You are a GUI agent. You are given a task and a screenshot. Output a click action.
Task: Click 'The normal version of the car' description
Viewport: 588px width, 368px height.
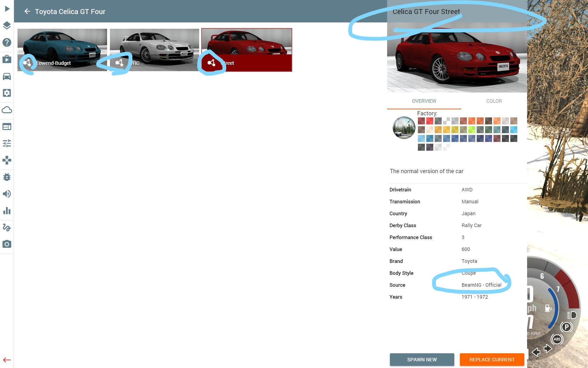[427, 171]
